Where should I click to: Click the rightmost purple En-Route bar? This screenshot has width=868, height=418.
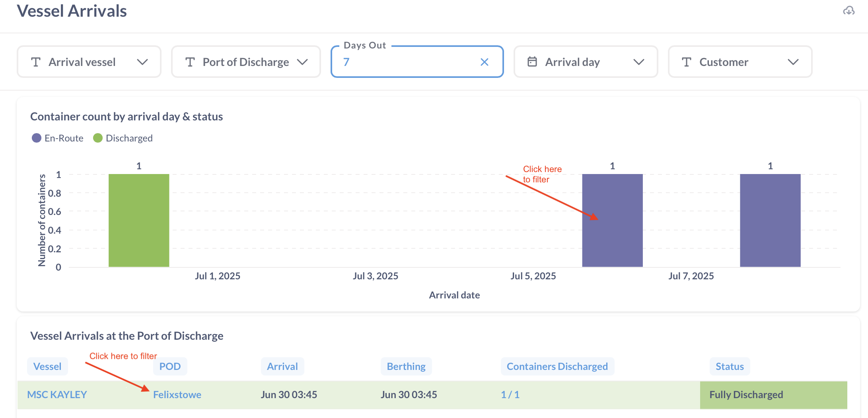click(770, 221)
